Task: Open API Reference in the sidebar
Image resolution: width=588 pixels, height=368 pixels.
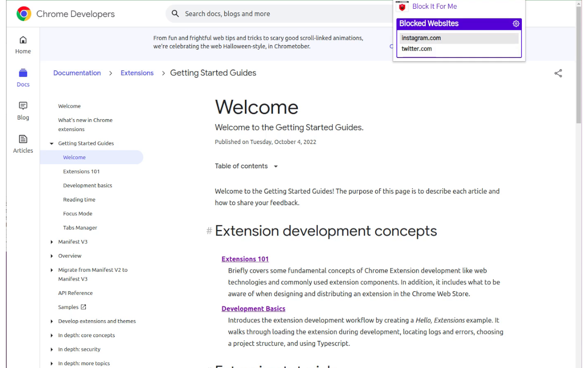Action: pos(75,293)
